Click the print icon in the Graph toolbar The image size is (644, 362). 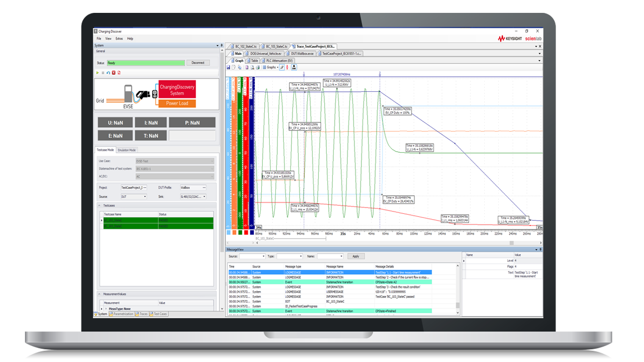click(258, 68)
